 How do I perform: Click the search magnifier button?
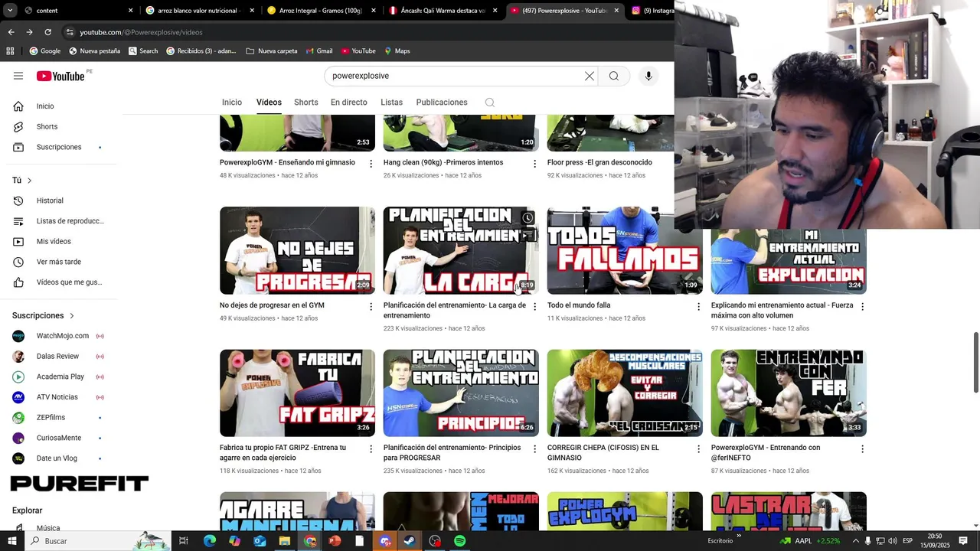(614, 76)
